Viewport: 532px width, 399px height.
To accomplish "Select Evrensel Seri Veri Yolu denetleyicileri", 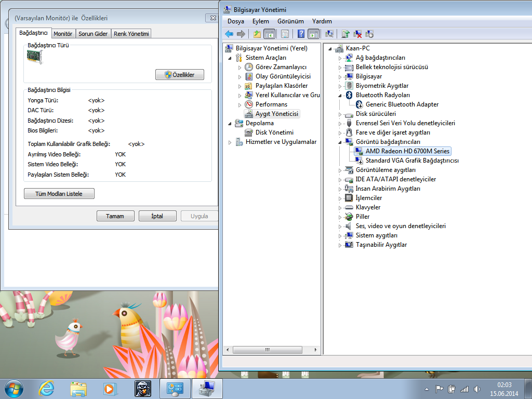I will pyautogui.click(x=405, y=123).
